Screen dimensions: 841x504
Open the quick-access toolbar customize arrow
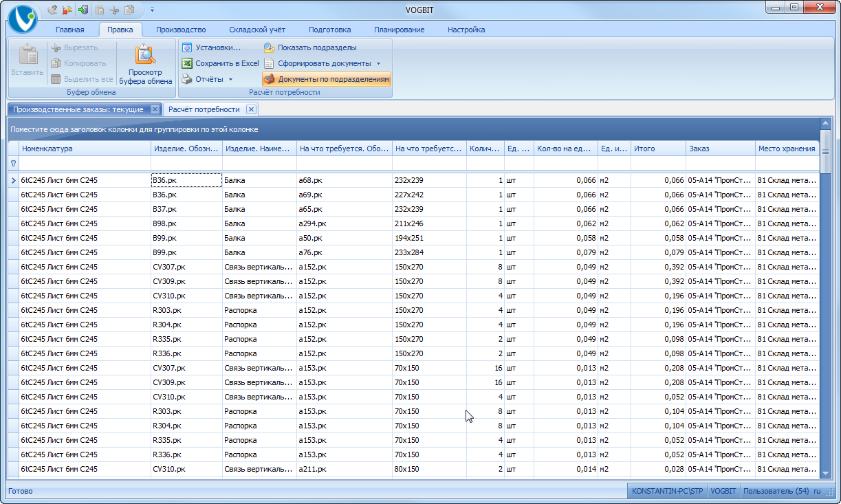(151, 10)
